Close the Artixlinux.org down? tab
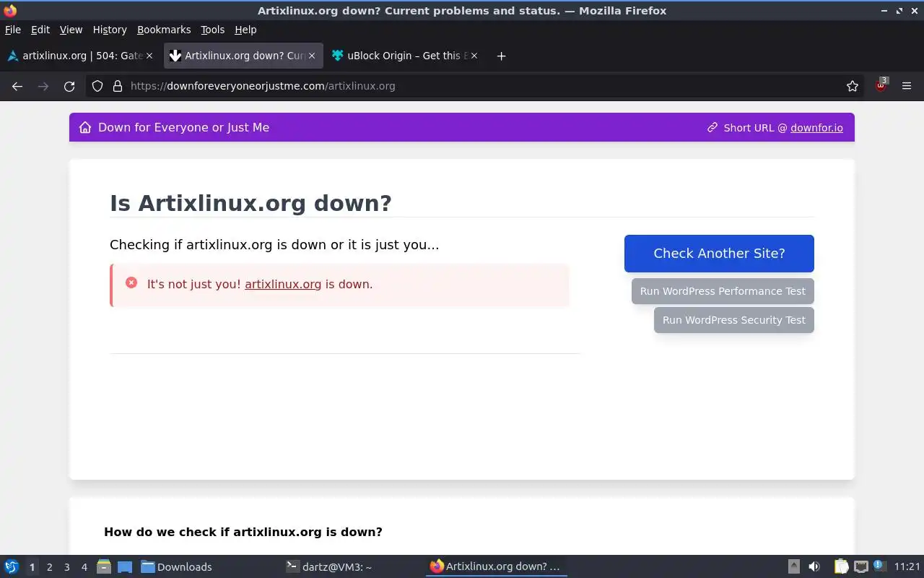The image size is (924, 578). pos(312,56)
